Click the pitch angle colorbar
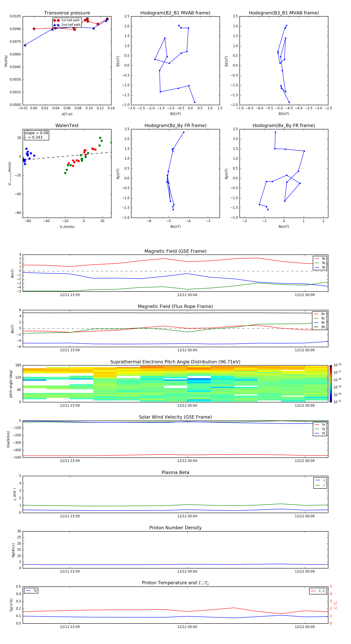 [x=331, y=384]
